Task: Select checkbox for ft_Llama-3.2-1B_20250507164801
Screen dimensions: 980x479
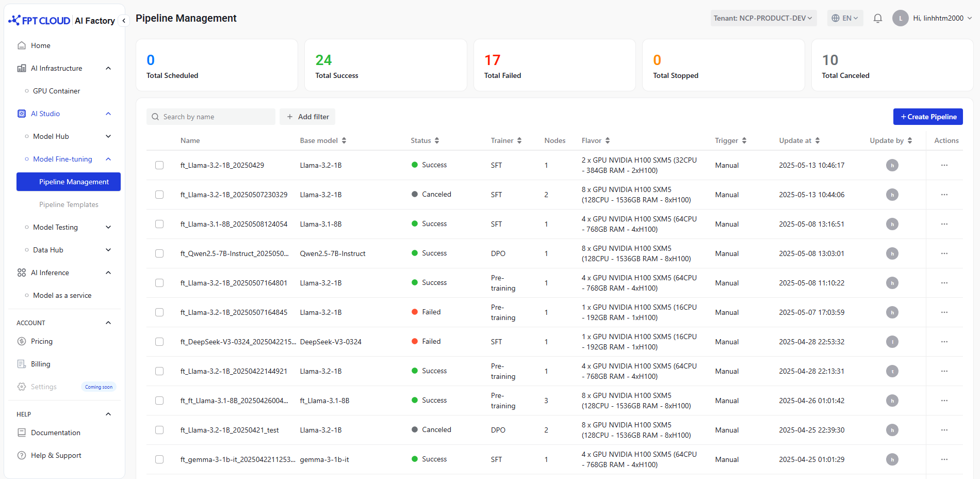Action: point(159,283)
